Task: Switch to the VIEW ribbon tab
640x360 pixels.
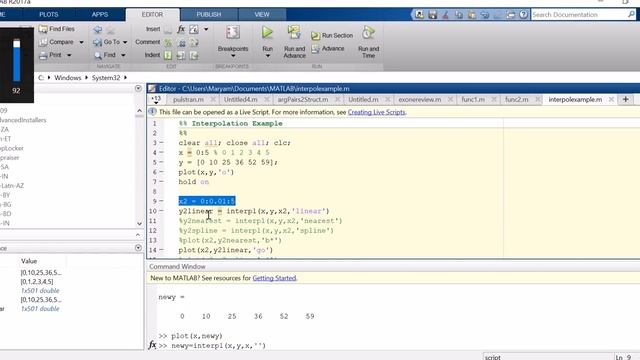Action: (x=262, y=14)
